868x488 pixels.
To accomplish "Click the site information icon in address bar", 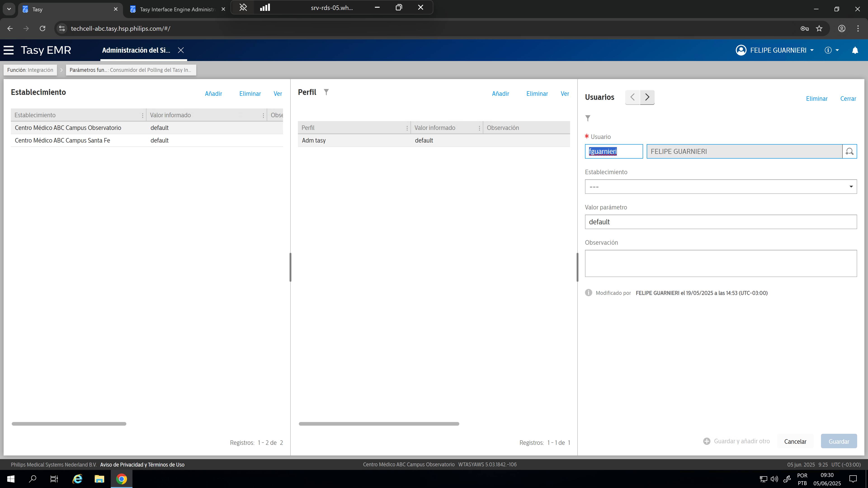I will [x=62, y=29].
